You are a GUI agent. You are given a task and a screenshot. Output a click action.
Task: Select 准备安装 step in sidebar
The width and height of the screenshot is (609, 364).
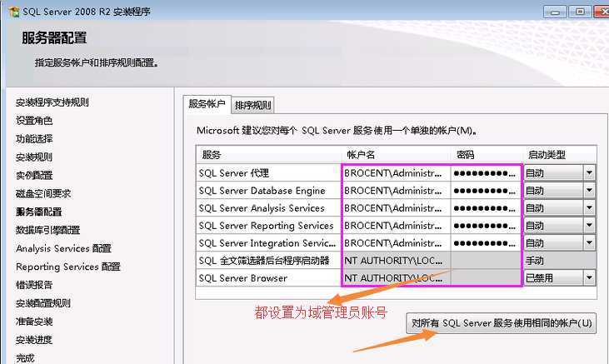34,322
